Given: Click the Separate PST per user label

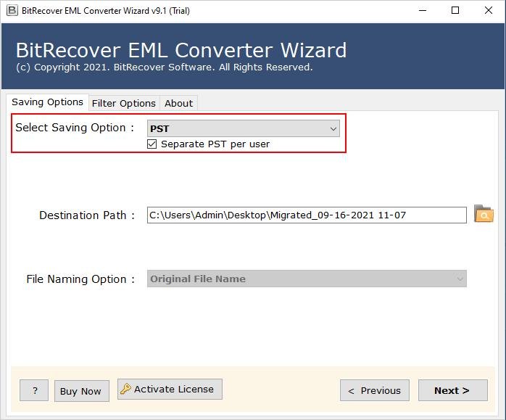Looking at the screenshot, I should pos(215,144).
